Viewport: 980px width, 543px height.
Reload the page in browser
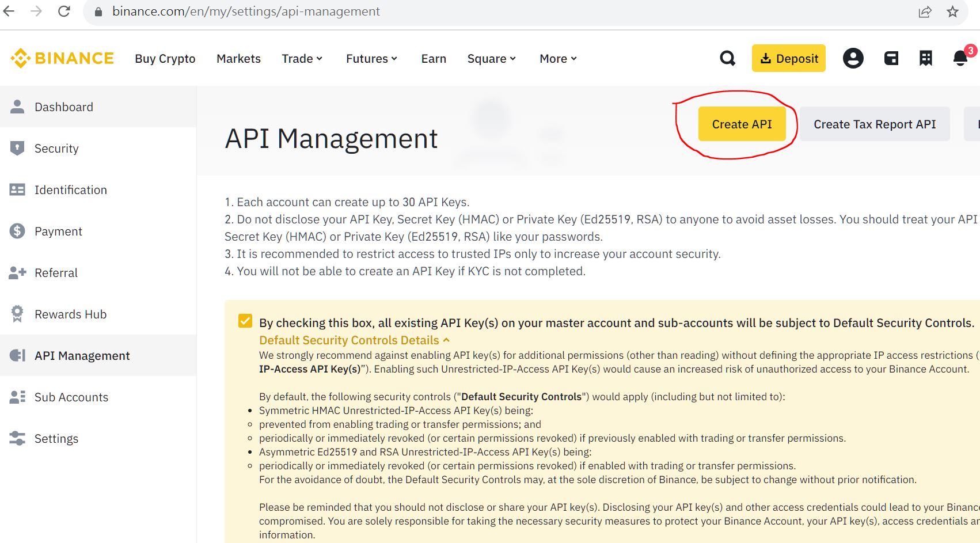pos(64,12)
